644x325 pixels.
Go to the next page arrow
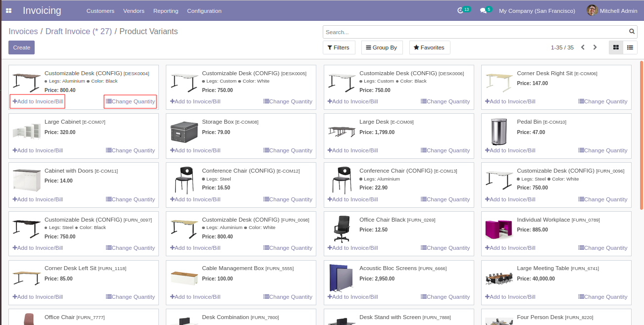click(x=595, y=47)
